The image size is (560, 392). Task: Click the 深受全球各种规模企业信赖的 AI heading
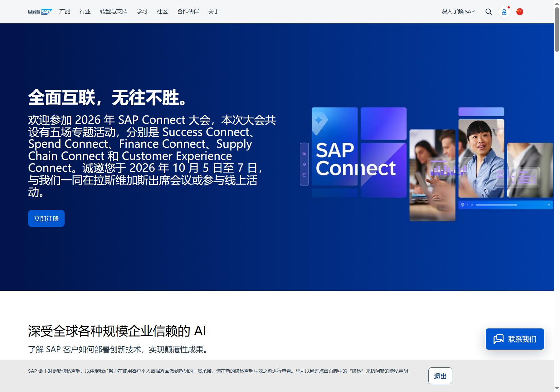coord(117,331)
